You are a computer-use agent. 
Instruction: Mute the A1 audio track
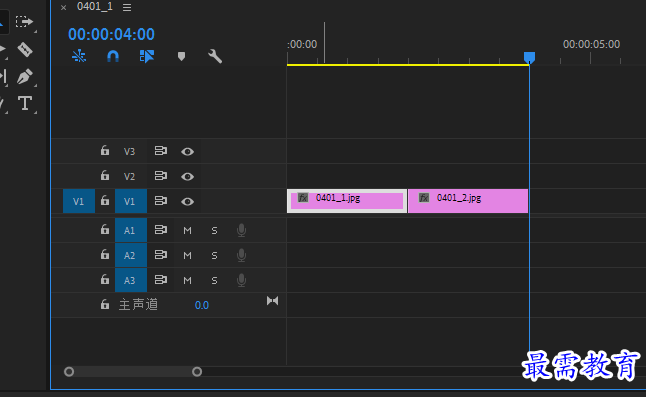point(187,231)
